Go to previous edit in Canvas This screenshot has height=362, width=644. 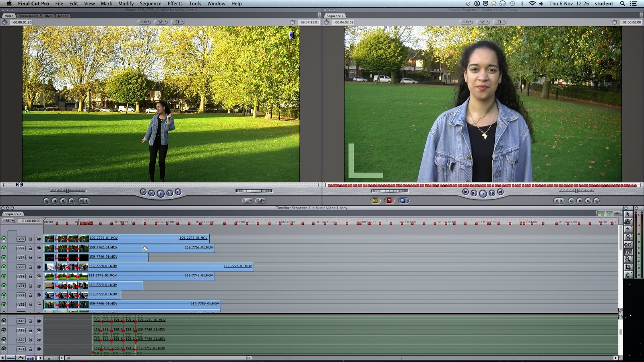click(465, 192)
